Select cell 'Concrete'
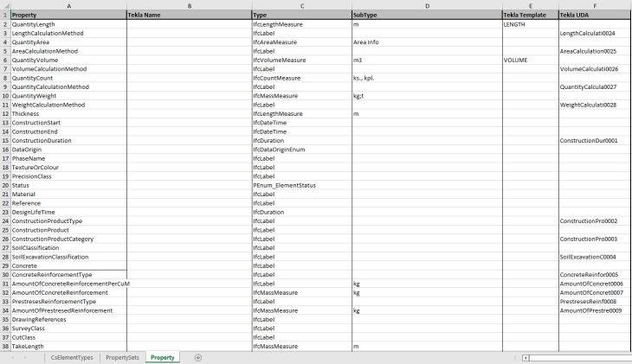The image size is (632, 364). [68, 265]
